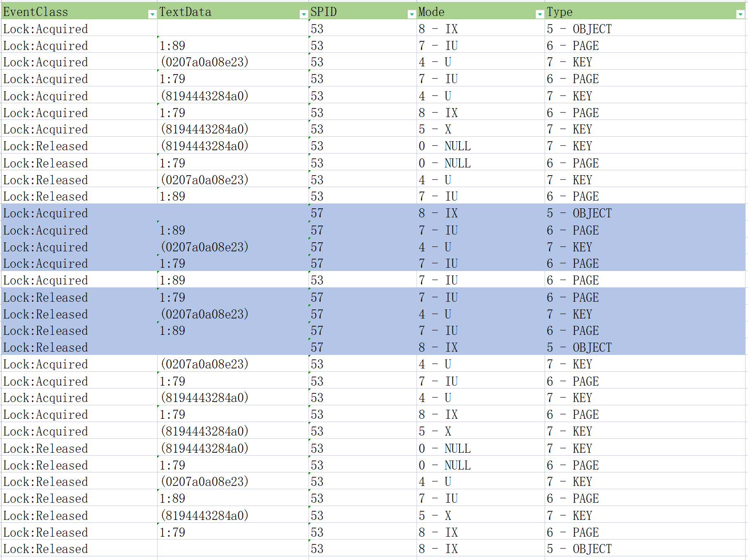Click '7 - IU' in SPID 57 Lock:Acquired 1:89 row
This screenshot has height=560, width=748.
coord(438,230)
